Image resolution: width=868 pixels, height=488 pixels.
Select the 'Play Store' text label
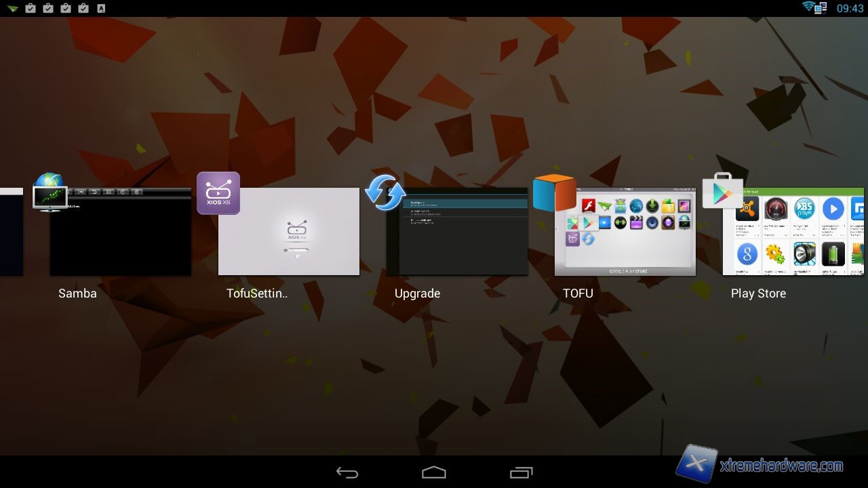click(758, 293)
